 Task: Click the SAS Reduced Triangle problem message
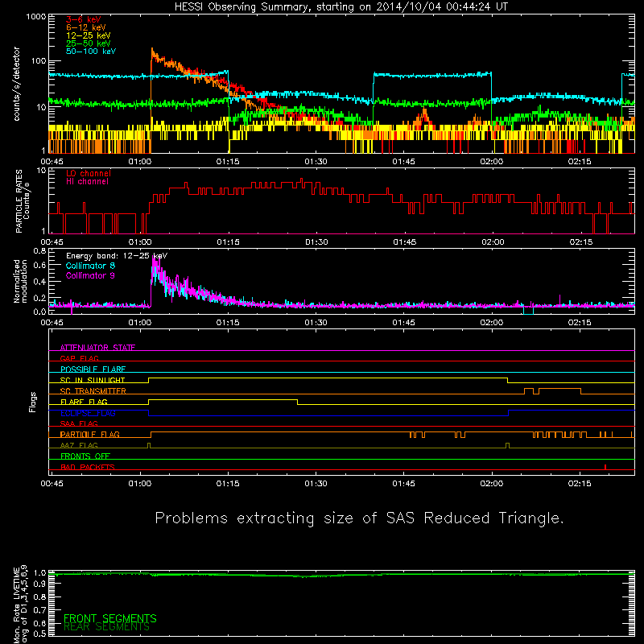(x=359, y=518)
